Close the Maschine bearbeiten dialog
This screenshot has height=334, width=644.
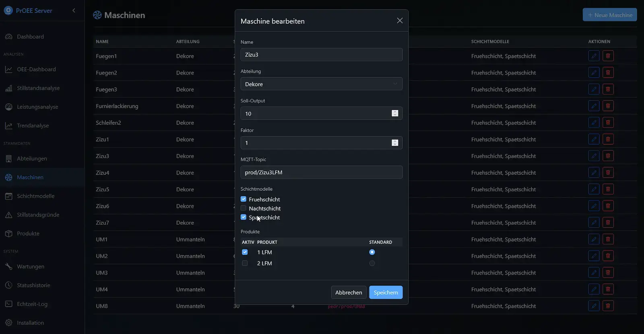coord(399,20)
